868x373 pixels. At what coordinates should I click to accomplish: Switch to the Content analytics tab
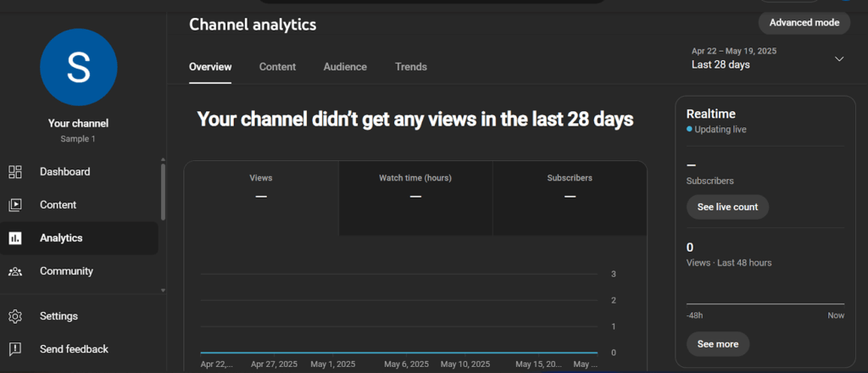pos(277,67)
